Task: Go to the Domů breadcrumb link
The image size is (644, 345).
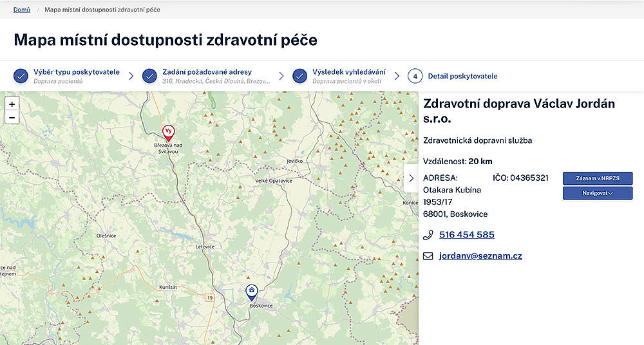Action: click(21, 10)
